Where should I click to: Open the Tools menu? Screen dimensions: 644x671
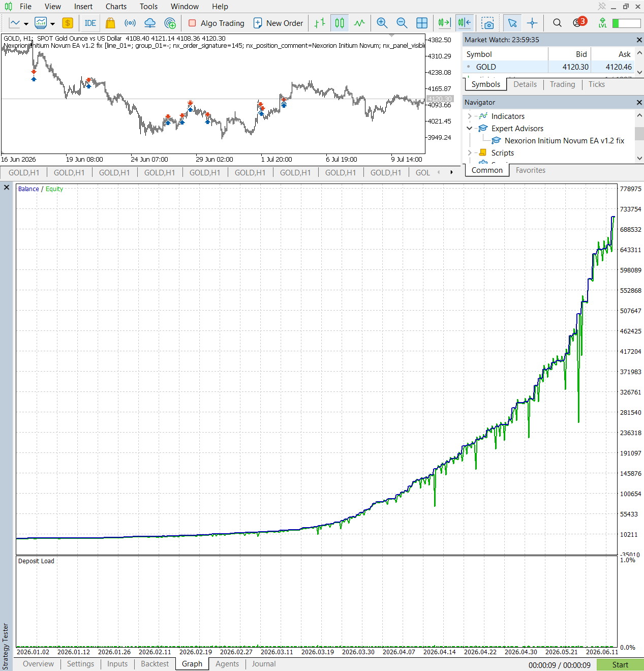pyautogui.click(x=148, y=7)
